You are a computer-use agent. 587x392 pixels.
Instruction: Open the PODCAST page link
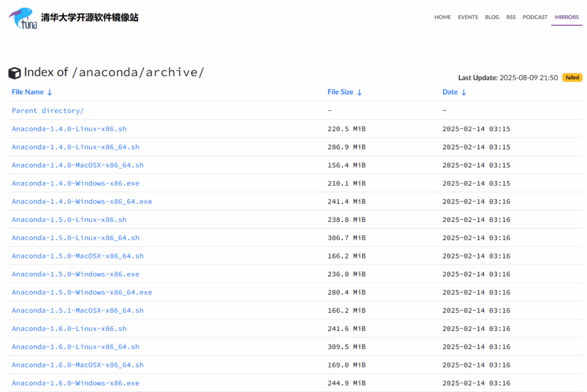[x=535, y=17]
